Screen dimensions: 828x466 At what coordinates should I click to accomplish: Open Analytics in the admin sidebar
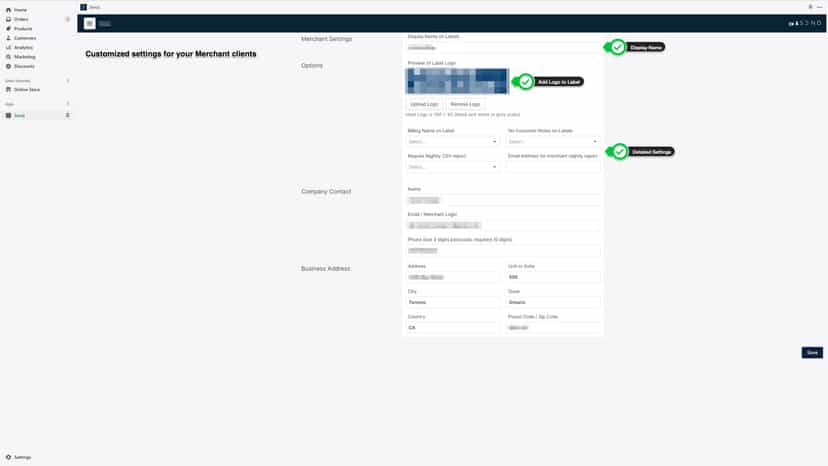point(23,48)
